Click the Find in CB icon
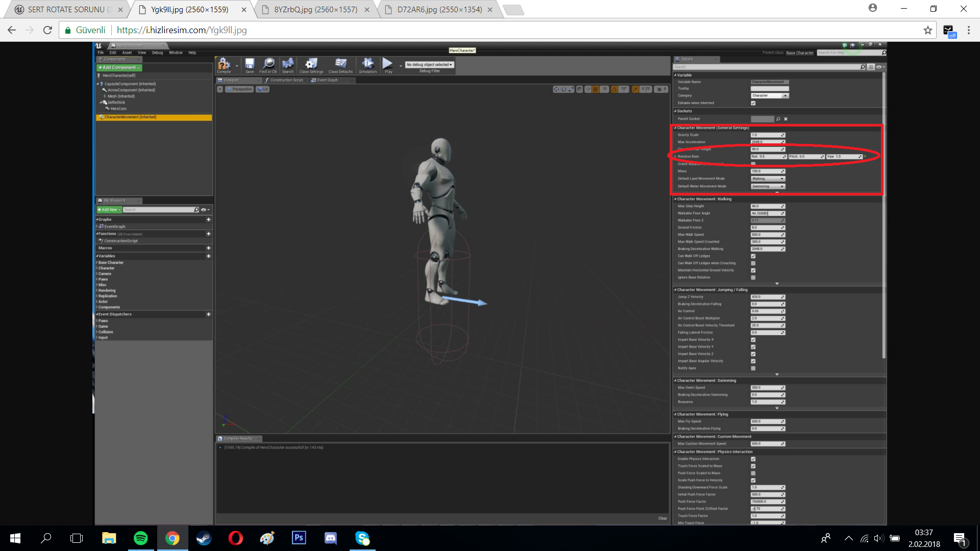The width and height of the screenshot is (980, 551). point(268,65)
